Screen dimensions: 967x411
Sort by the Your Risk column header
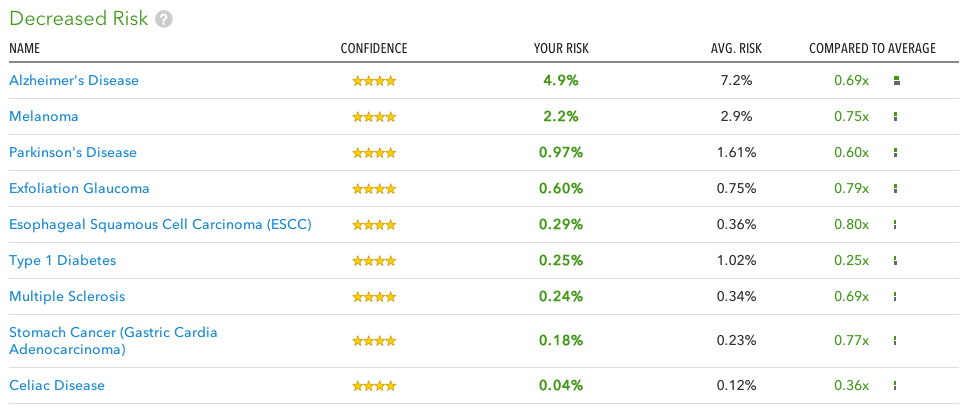point(561,49)
